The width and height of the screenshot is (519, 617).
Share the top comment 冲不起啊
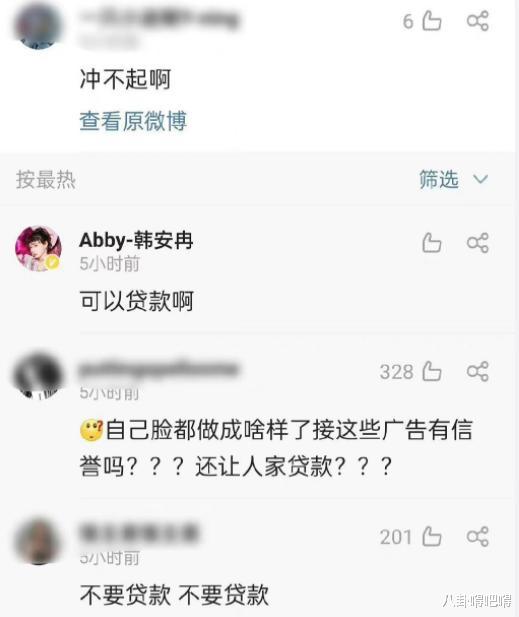pyautogui.click(x=478, y=20)
